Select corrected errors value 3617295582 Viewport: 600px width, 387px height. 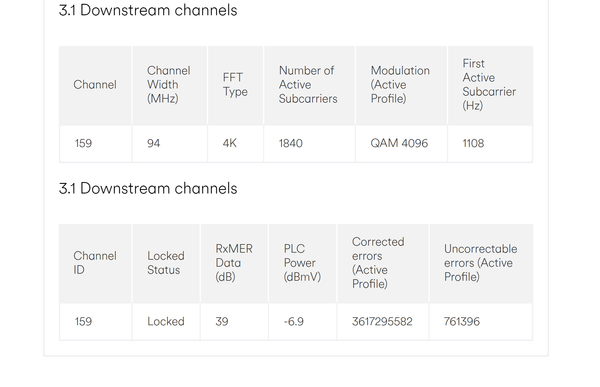point(382,322)
